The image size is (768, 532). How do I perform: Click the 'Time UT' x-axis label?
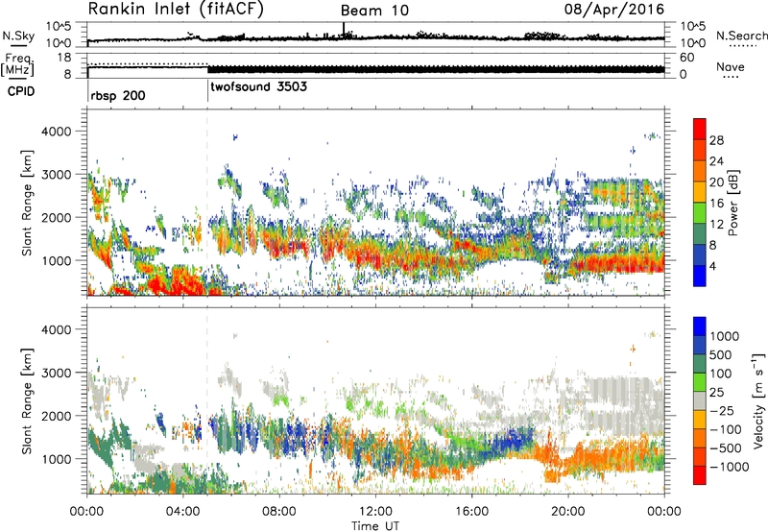coord(375,526)
